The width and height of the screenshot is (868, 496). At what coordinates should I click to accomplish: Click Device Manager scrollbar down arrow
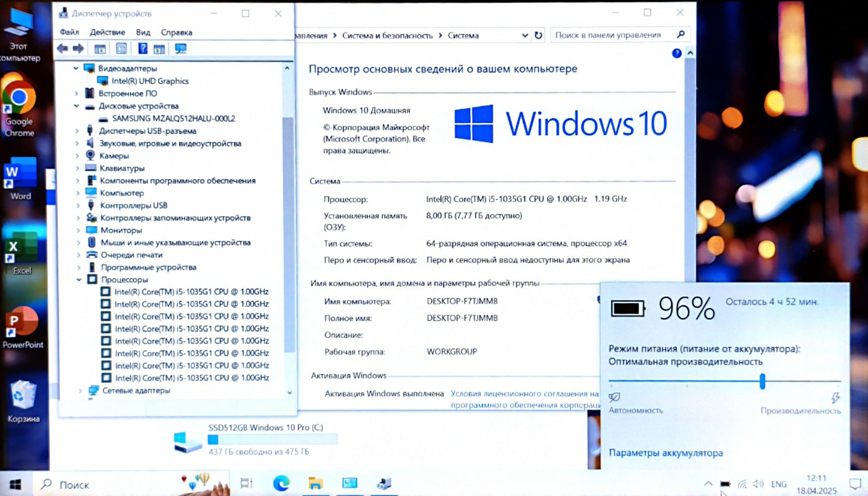(x=289, y=393)
